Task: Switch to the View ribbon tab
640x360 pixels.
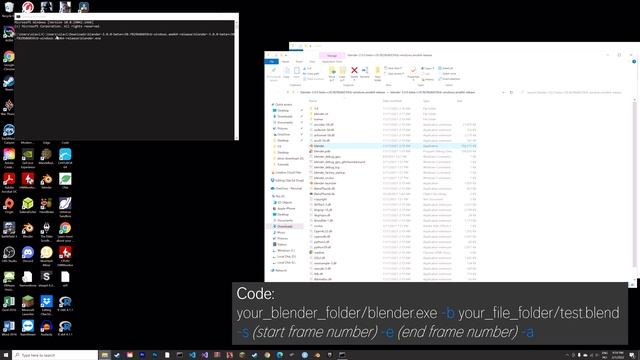Action: (x=312, y=62)
